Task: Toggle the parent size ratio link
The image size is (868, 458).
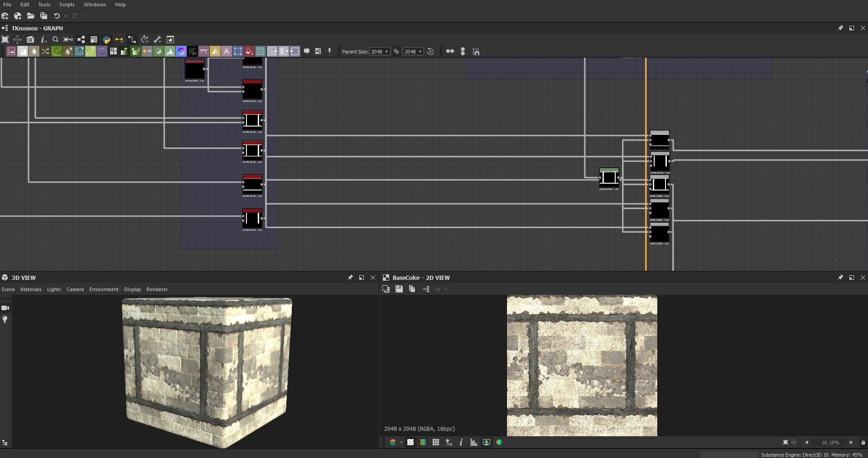Action: [396, 51]
